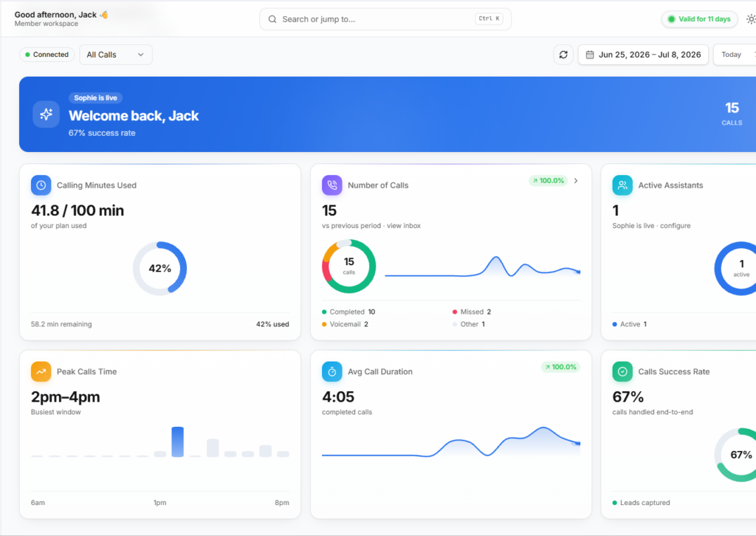Click the Active 1 legend entry
Image resolution: width=756 pixels, height=536 pixels.
(629, 324)
